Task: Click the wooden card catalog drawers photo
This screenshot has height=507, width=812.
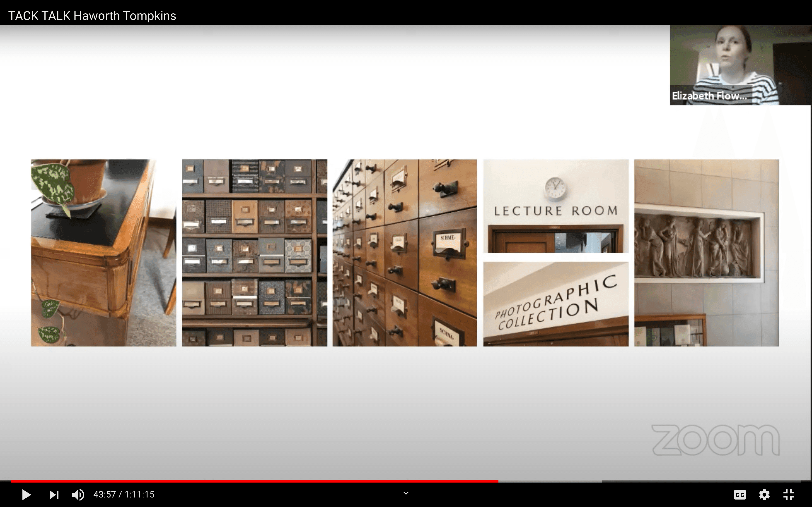Action: [405, 253]
